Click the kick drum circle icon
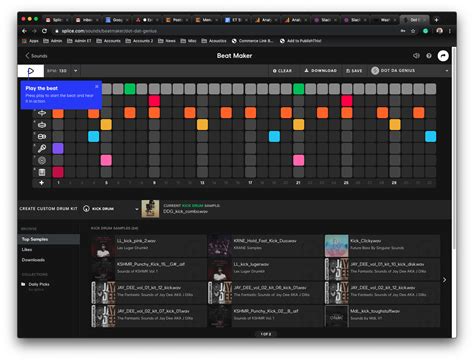The image size is (474, 361). pos(86,209)
